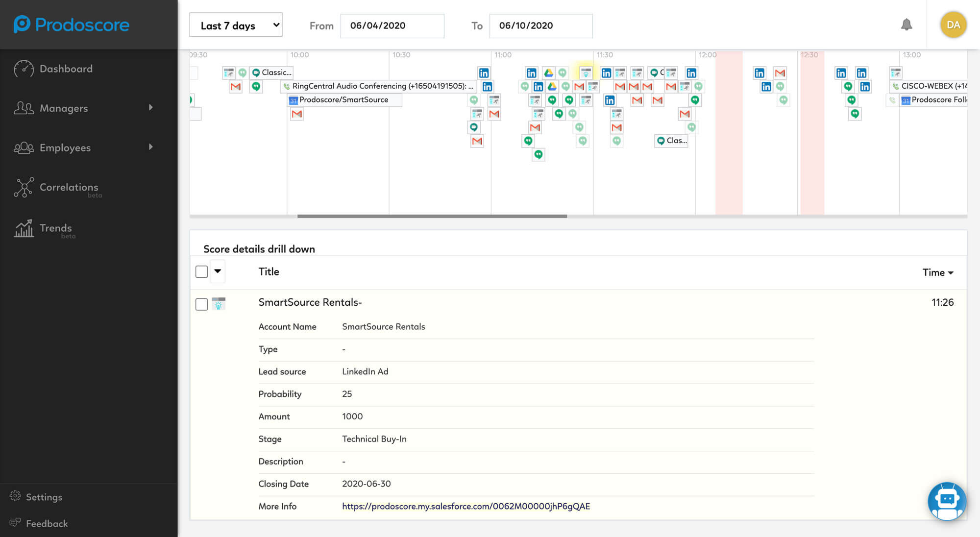Open the Correlations beta page
Image resolution: width=980 pixels, height=537 pixels.
click(x=69, y=188)
